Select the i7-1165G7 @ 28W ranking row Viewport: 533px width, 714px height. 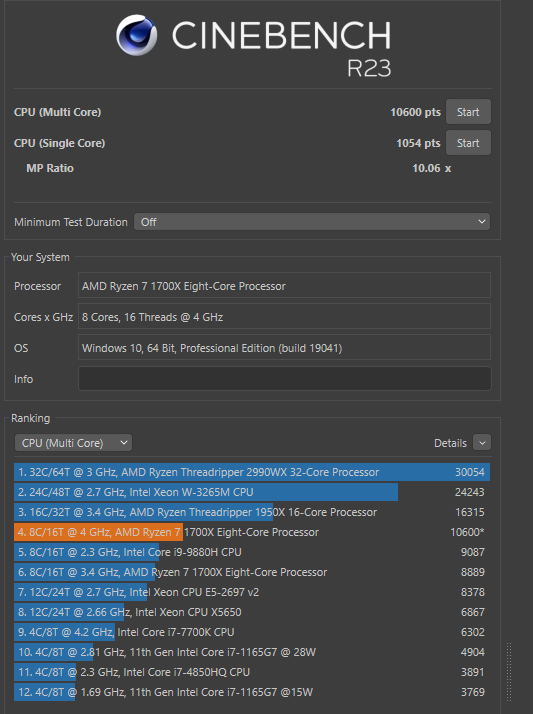coord(252,653)
